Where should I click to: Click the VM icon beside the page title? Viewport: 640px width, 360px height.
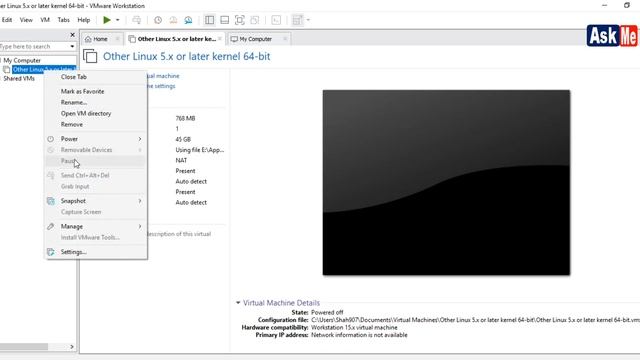point(90,56)
